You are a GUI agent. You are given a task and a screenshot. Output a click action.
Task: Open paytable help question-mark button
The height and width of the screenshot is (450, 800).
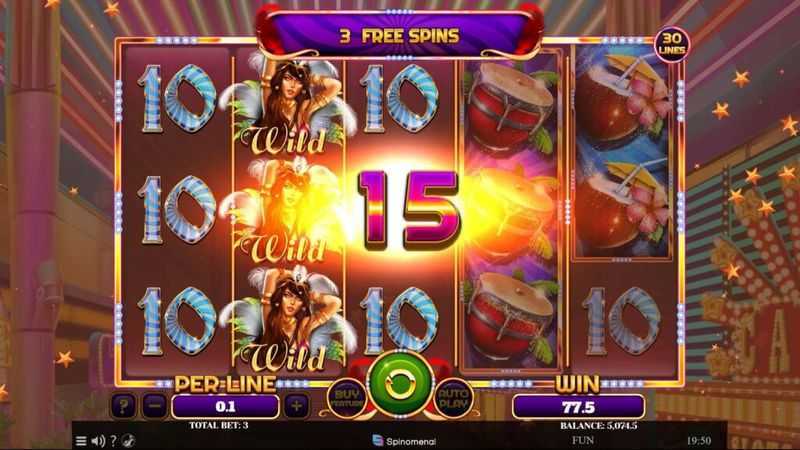[x=123, y=406]
